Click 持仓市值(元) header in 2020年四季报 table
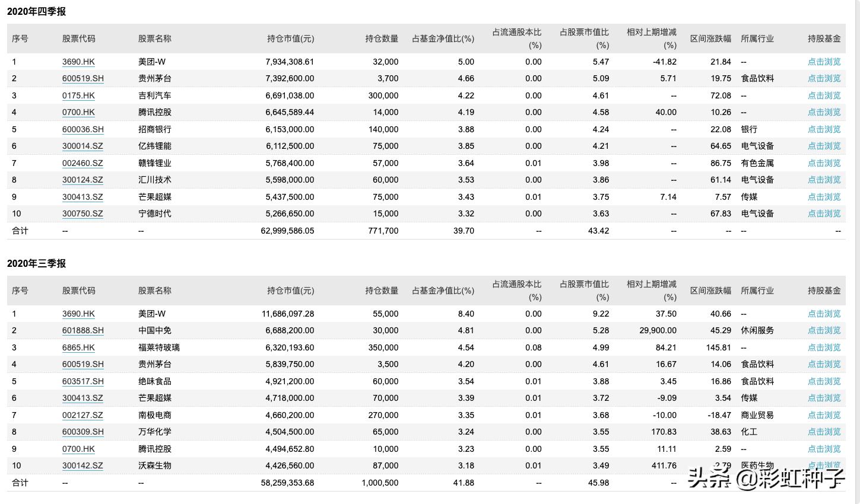The height and width of the screenshot is (504, 860). (x=290, y=39)
